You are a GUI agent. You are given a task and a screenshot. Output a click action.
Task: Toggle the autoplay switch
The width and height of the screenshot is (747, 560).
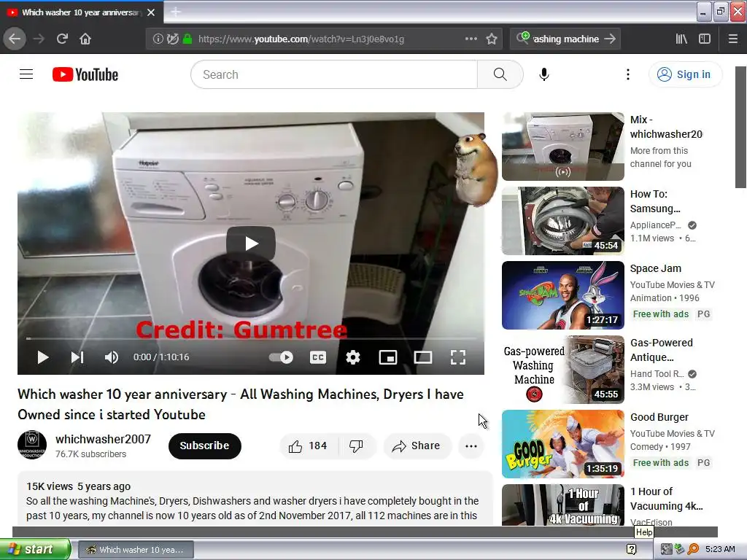pyautogui.click(x=281, y=357)
